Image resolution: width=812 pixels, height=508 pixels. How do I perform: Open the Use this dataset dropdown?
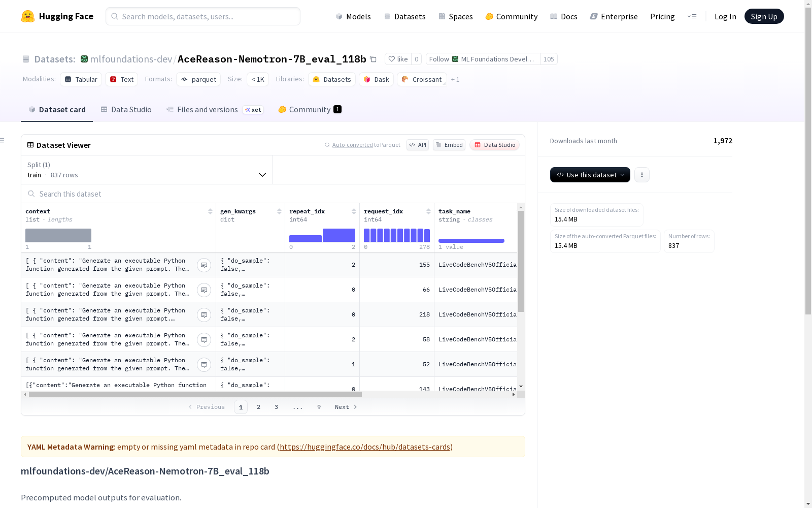[x=590, y=175]
